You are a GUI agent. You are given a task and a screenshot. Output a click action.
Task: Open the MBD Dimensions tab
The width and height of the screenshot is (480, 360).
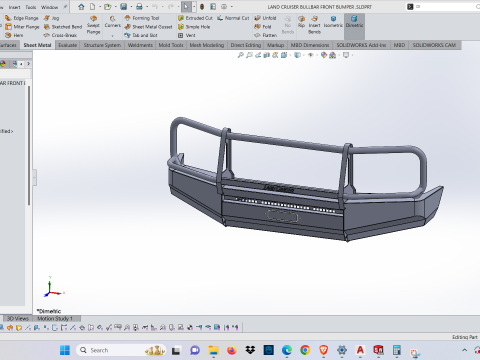(310, 45)
